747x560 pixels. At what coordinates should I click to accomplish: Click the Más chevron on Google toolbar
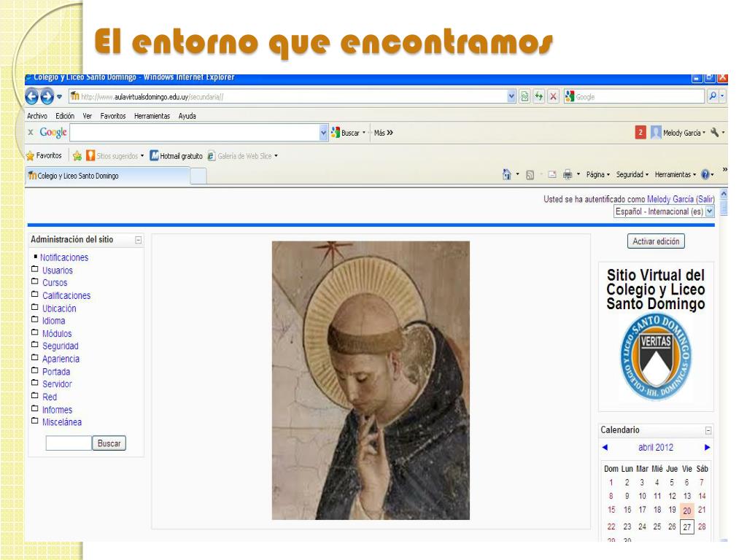click(x=384, y=133)
